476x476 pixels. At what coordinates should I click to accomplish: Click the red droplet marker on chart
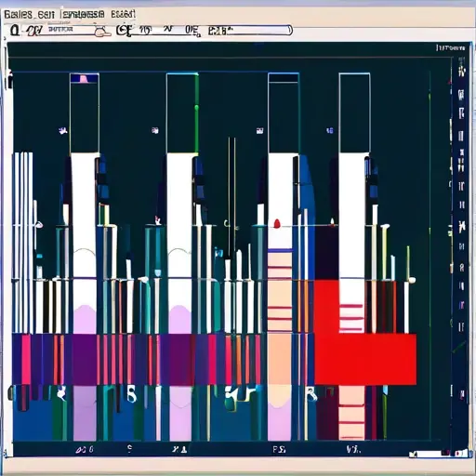pos(277,223)
